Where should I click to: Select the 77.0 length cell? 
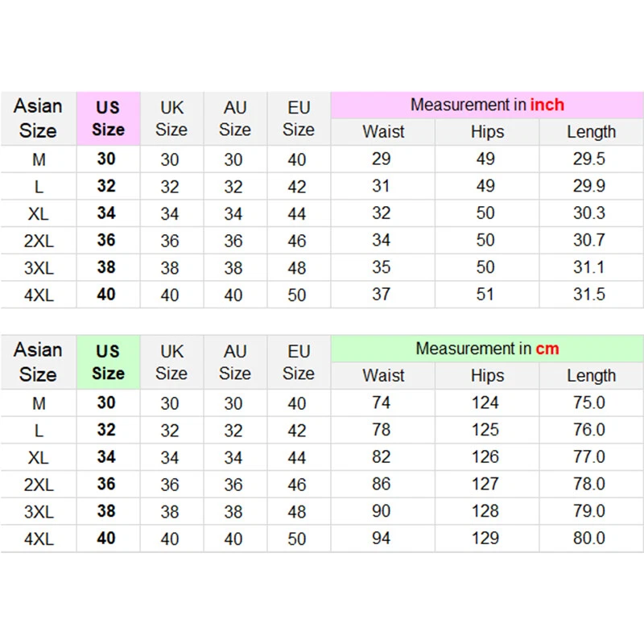coord(589,456)
